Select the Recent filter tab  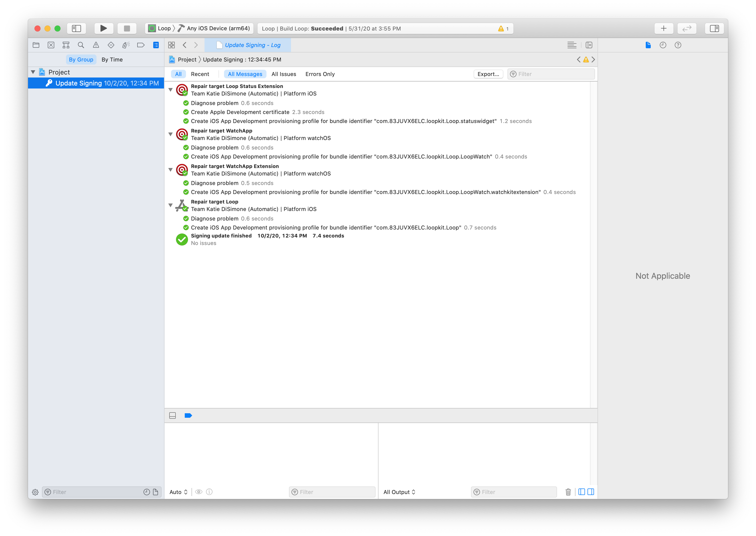200,74
